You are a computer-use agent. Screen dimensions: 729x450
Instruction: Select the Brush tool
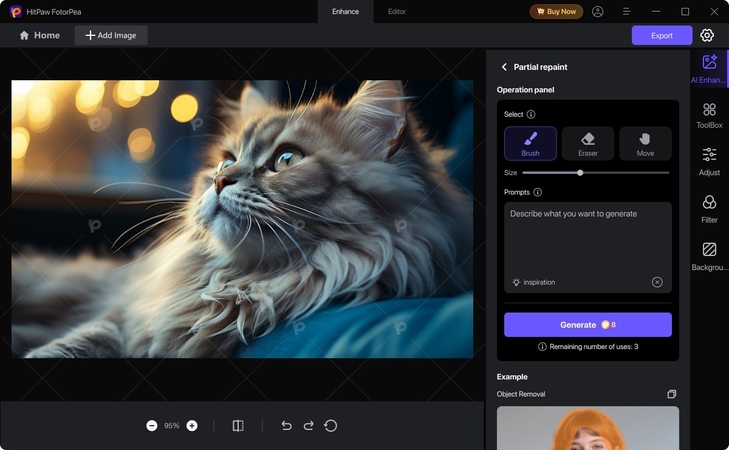coord(530,144)
